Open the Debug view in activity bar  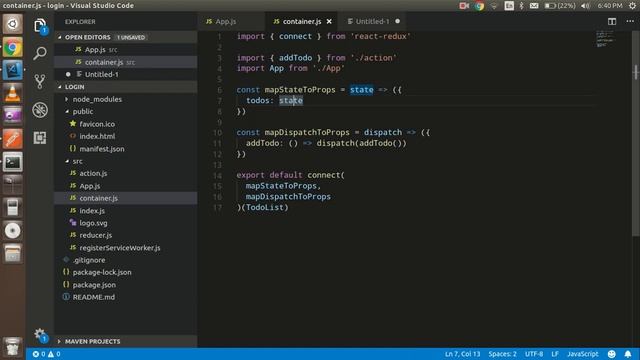(x=40, y=110)
